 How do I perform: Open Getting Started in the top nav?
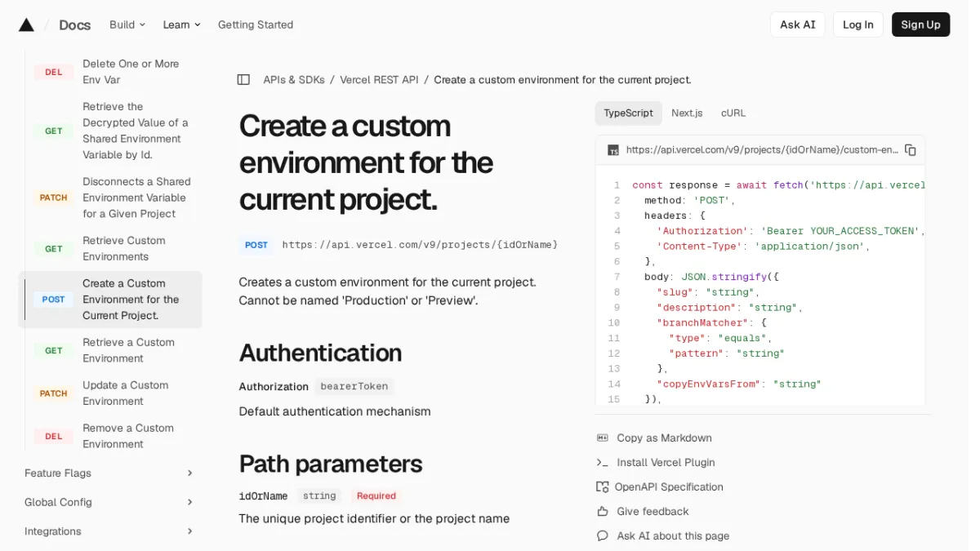(256, 24)
